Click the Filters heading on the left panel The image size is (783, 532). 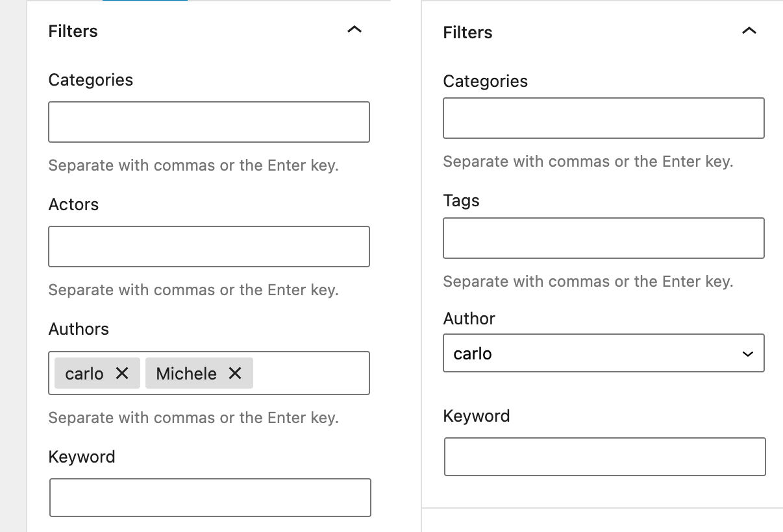pyautogui.click(x=72, y=30)
